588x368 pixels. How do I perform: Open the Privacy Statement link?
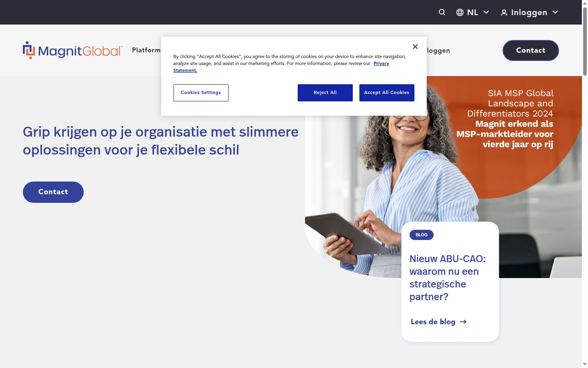click(x=381, y=63)
